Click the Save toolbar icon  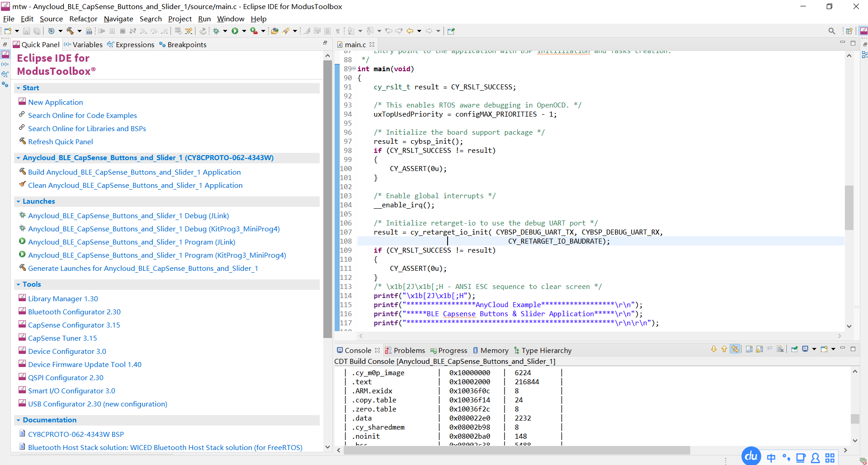coord(26,31)
